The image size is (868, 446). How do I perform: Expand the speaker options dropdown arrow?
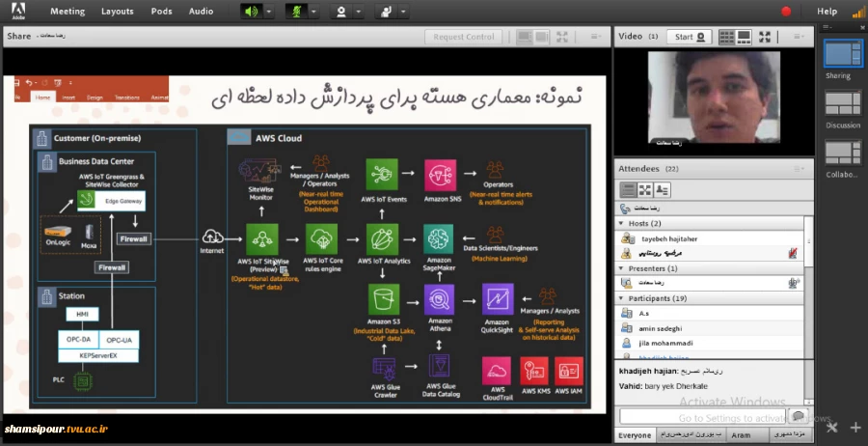[268, 11]
